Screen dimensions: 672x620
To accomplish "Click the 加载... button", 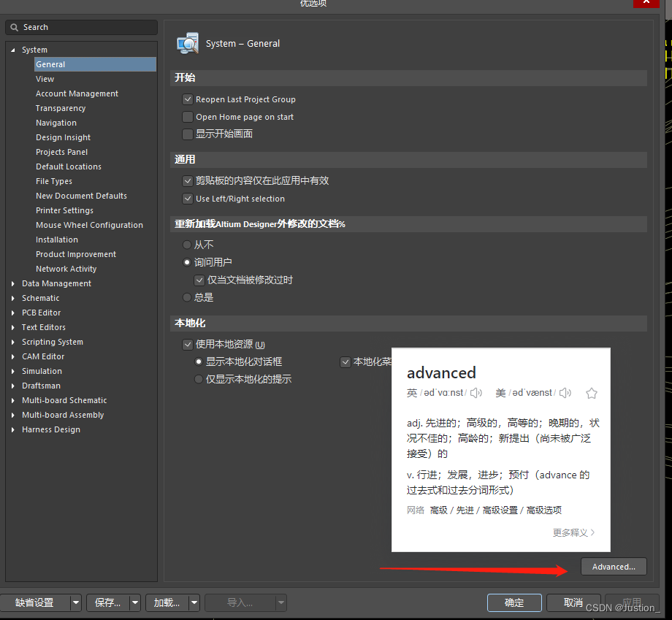I will coord(167,603).
